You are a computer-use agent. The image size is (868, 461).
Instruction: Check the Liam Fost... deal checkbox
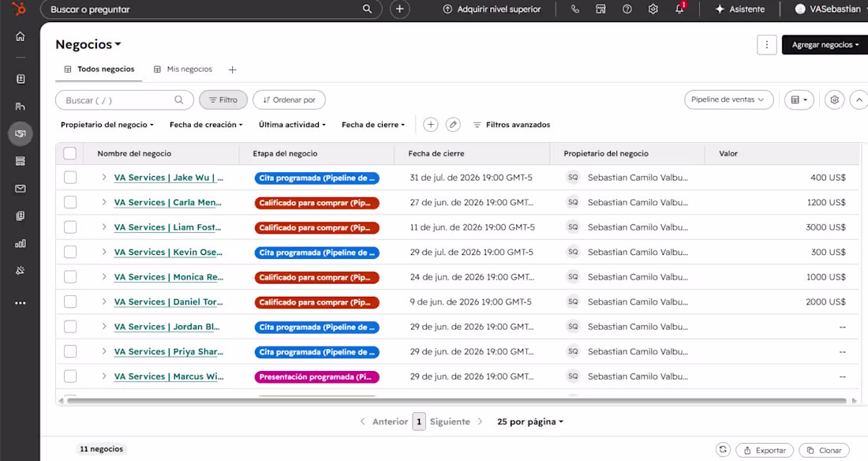point(69,227)
